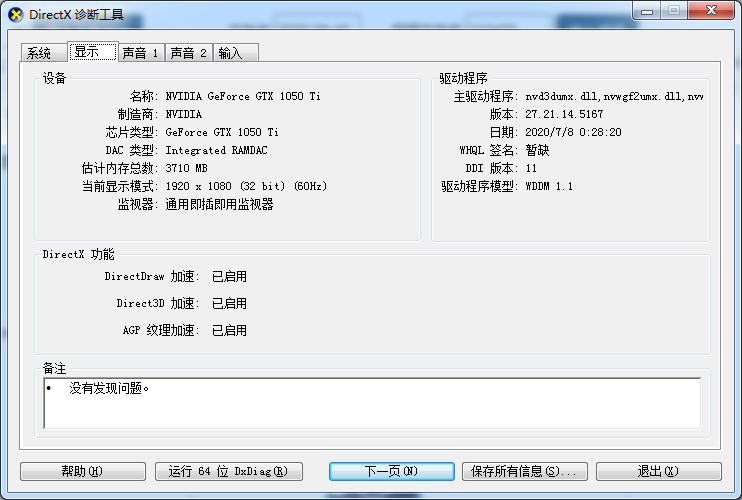Minimize the DirectX 诊断工具 window

point(649,10)
